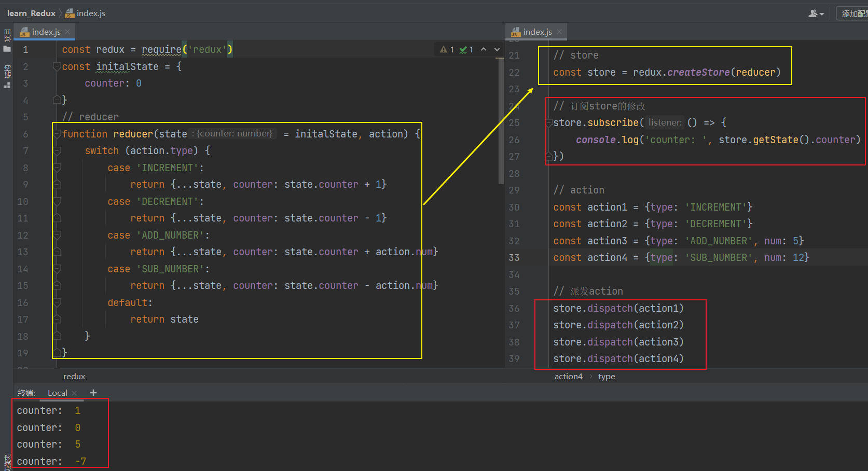This screenshot has width=868, height=471.
Task: Click line number 33 in right gutter
Action: tap(514, 258)
